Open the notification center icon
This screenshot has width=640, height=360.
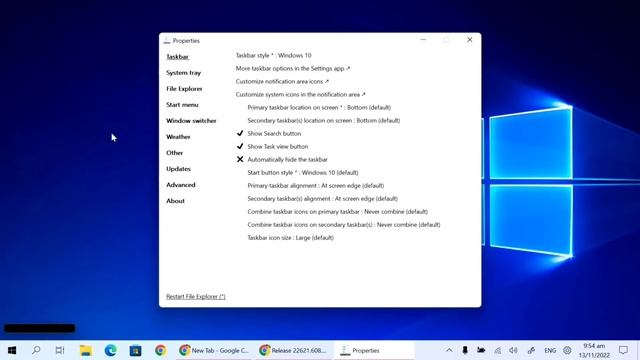pyautogui.click(x=623, y=350)
